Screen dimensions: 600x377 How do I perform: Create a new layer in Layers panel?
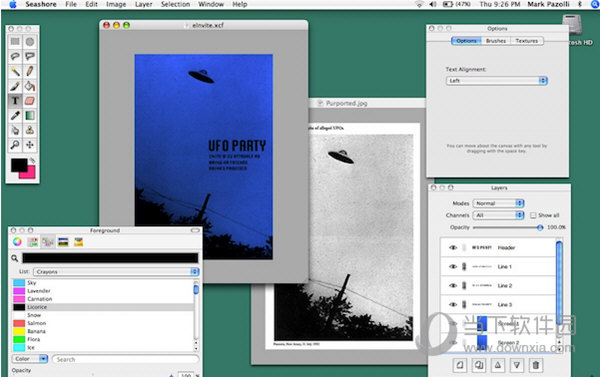coord(460,365)
